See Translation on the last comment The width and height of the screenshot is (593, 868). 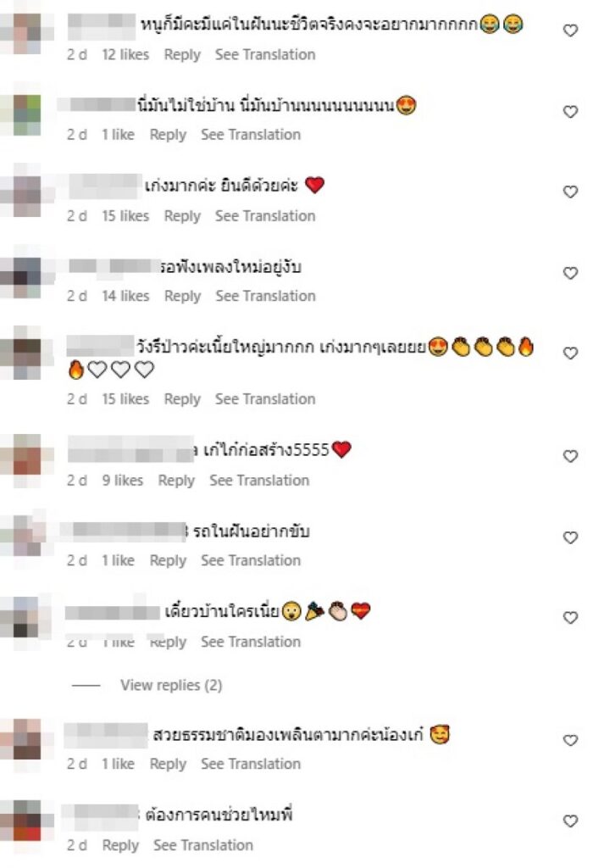tap(203, 845)
